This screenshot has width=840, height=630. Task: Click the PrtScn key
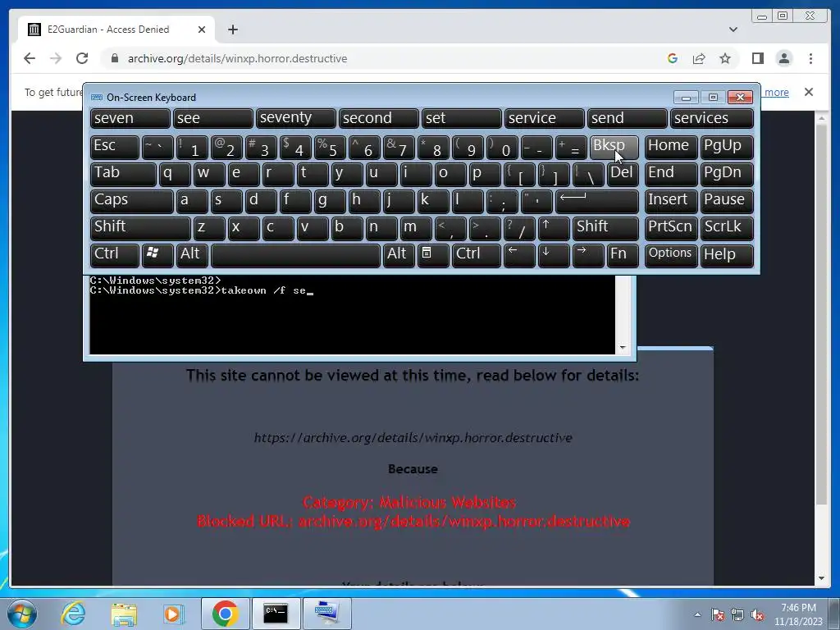tap(671, 228)
